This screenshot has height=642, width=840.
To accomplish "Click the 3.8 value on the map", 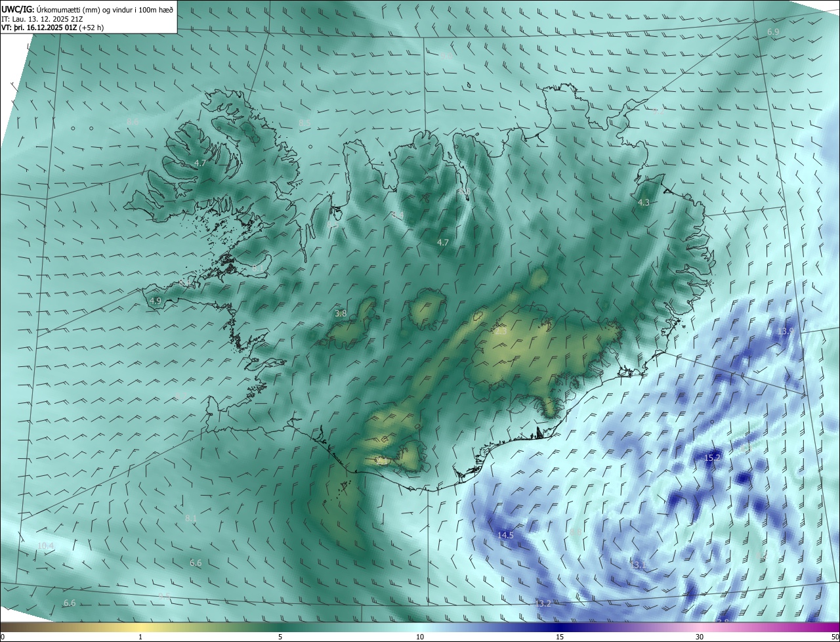I will click(341, 314).
